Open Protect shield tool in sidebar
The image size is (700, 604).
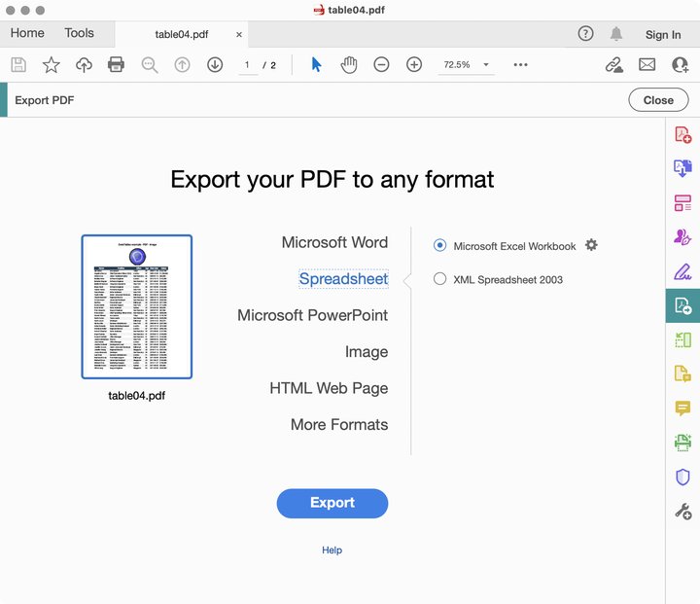point(682,477)
